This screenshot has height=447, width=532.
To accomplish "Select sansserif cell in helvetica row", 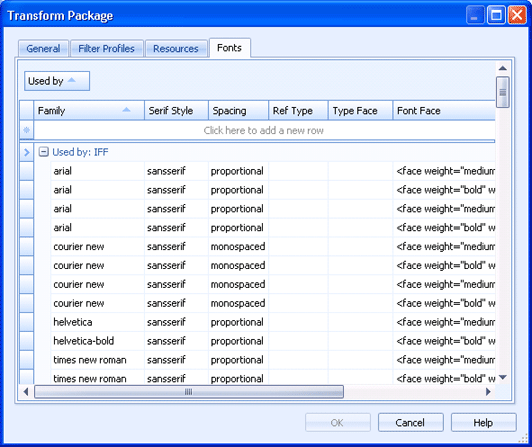I will [x=176, y=322].
